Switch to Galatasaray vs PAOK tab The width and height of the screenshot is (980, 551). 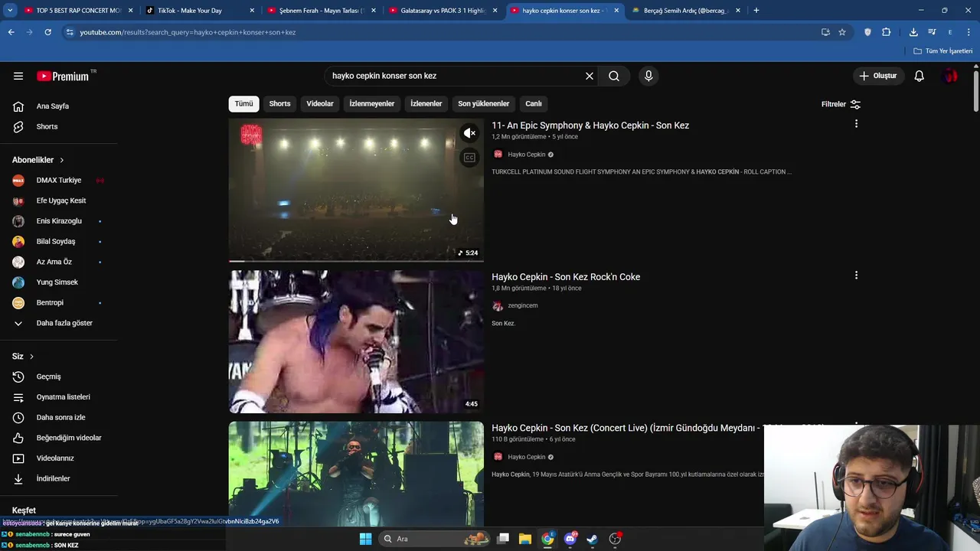[x=443, y=11]
